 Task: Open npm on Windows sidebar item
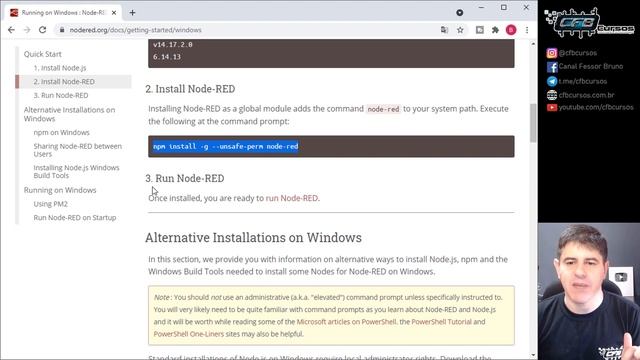(61, 132)
